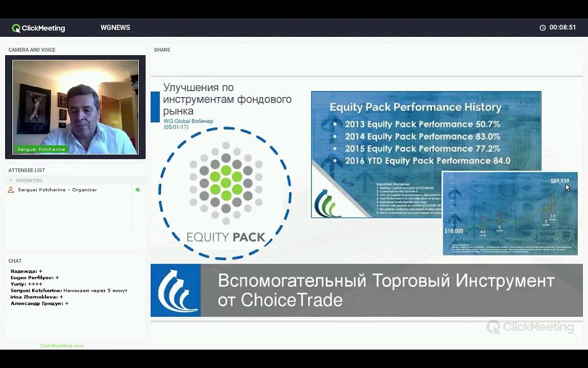588x368 pixels.
Task: Click the Attendee List panel header
Action: 27,170
